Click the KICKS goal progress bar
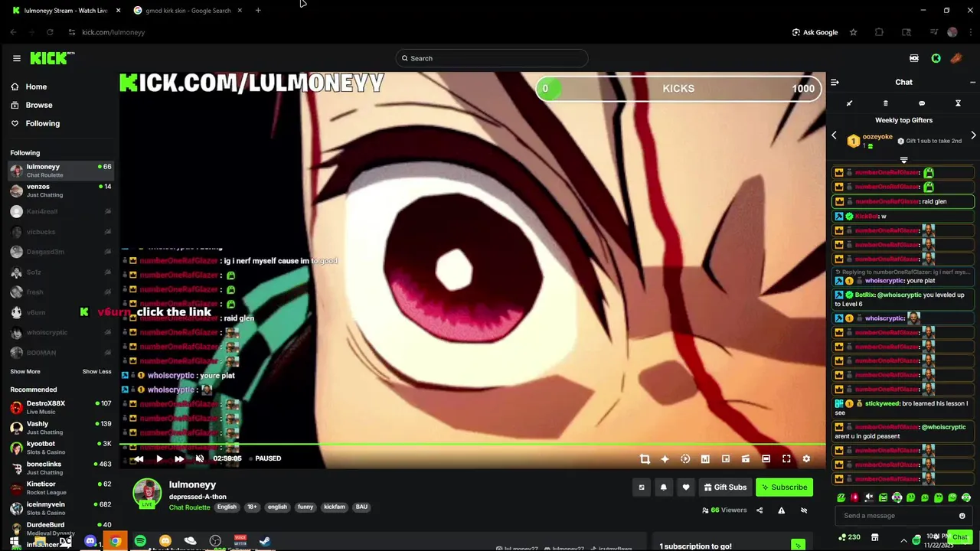The image size is (980, 551). 678,89
